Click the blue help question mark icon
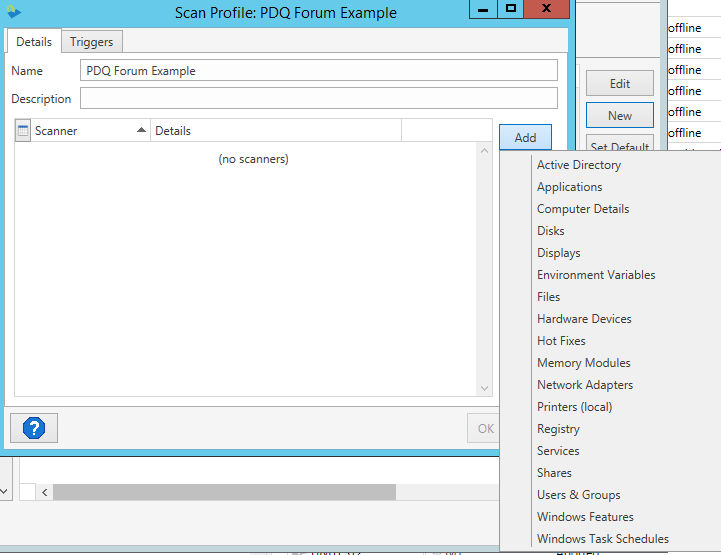 [34, 428]
